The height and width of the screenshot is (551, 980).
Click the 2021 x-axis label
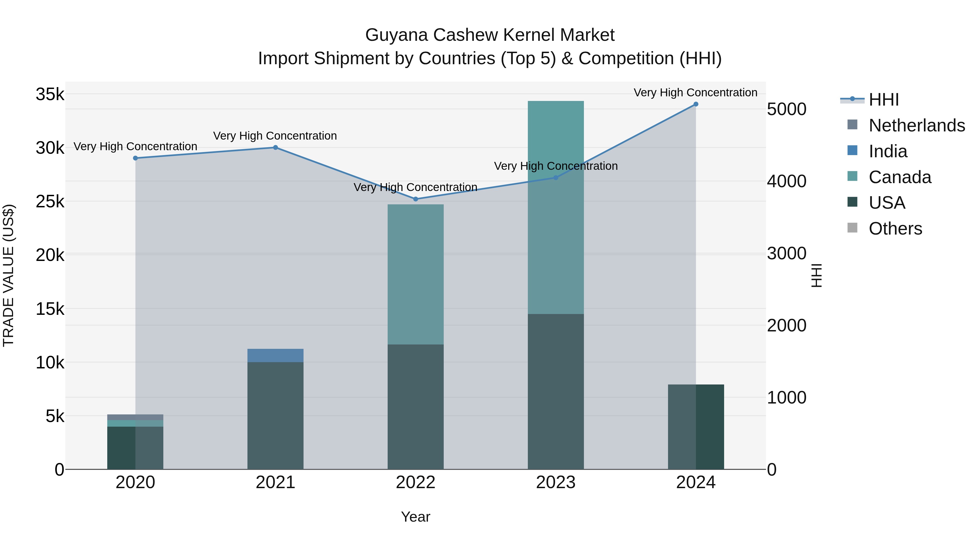[x=275, y=482]
